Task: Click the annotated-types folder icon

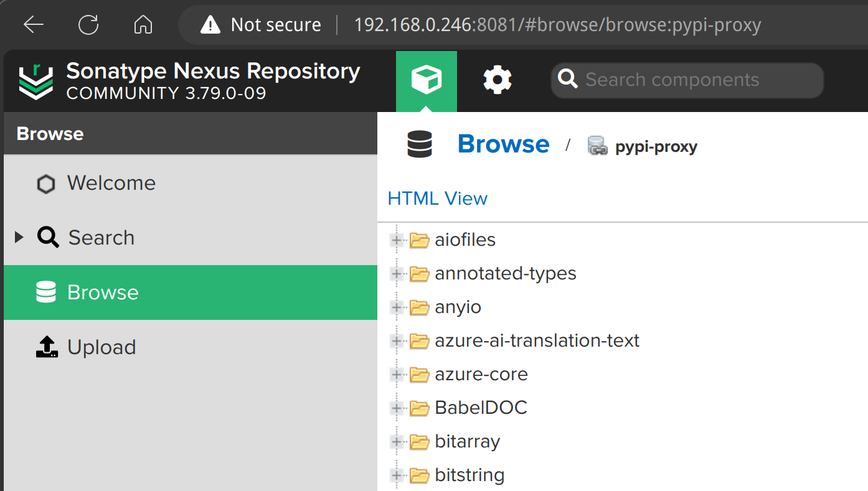Action: tap(420, 274)
